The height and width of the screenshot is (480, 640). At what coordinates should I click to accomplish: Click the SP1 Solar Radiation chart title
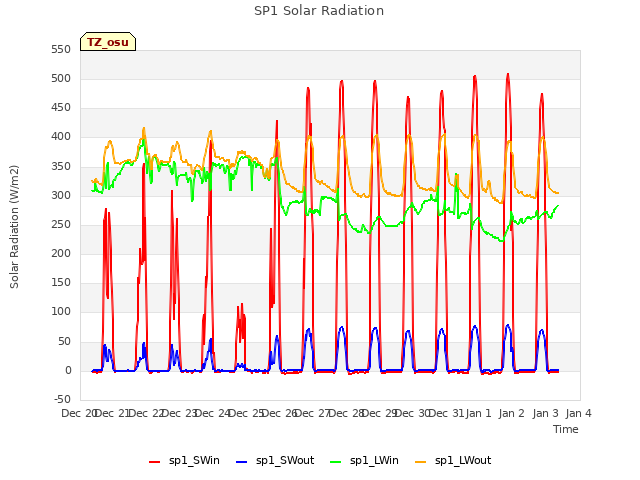pyautogui.click(x=319, y=11)
